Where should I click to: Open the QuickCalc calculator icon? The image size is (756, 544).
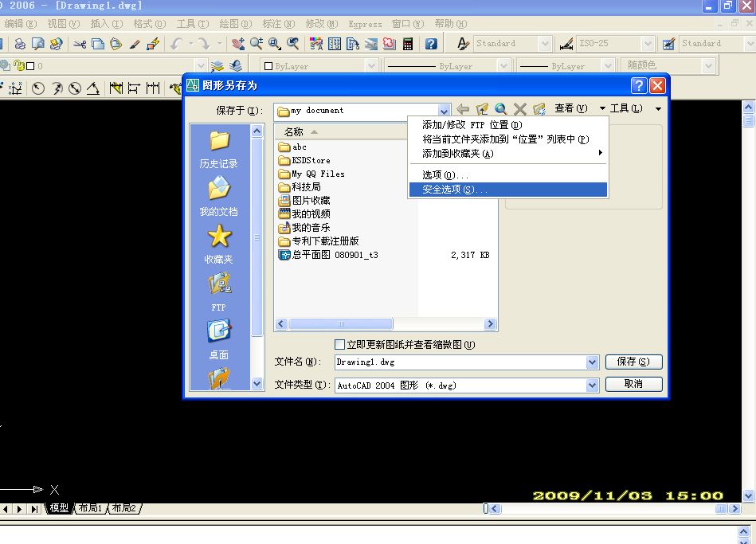(408, 44)
